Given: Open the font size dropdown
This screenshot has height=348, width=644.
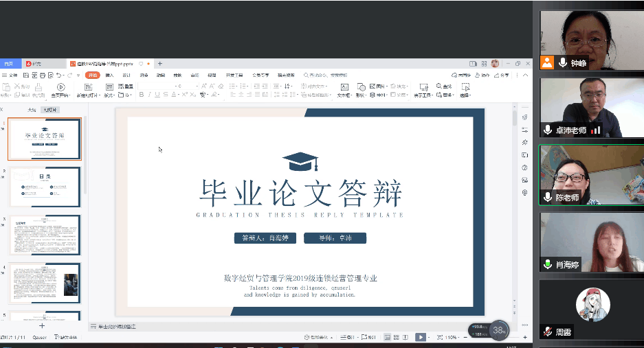Looking at the screenshot, I should [x=197, y=86].
